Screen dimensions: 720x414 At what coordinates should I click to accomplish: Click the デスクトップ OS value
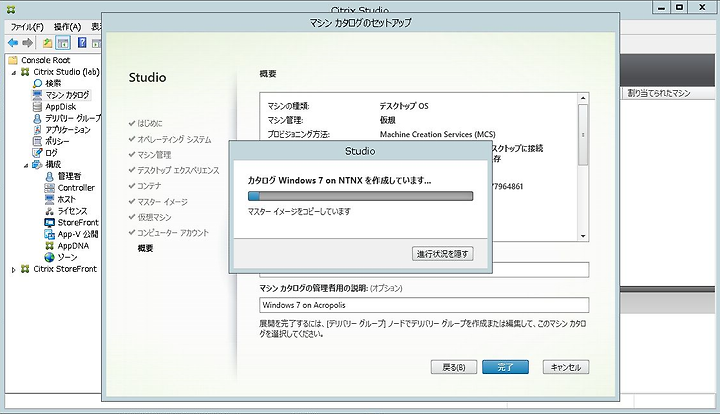point(404,106)
